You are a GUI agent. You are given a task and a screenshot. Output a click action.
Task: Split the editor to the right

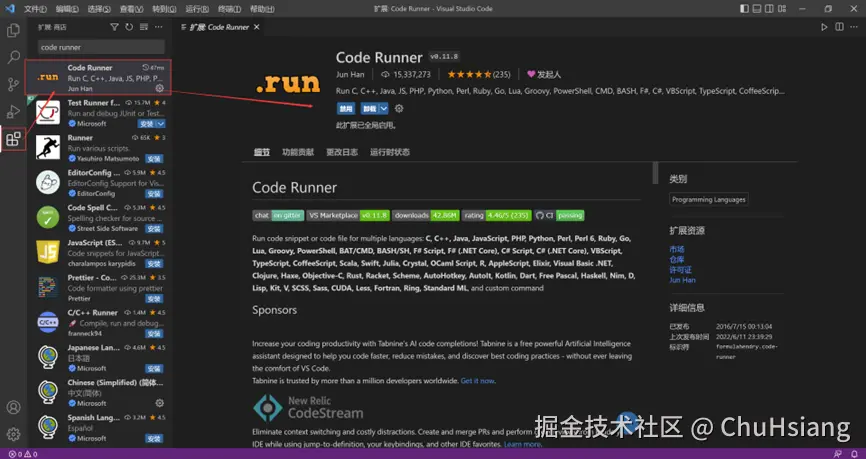pos(839,27)
